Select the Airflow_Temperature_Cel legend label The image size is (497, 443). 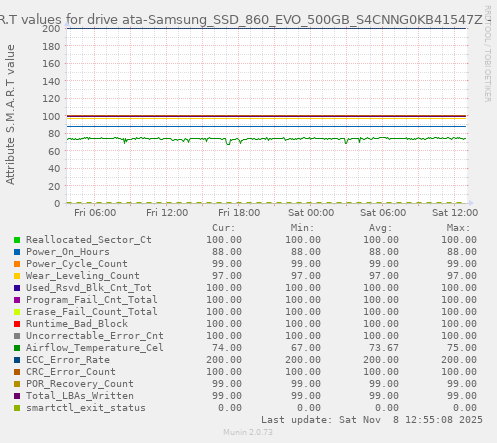click(95, 348)
